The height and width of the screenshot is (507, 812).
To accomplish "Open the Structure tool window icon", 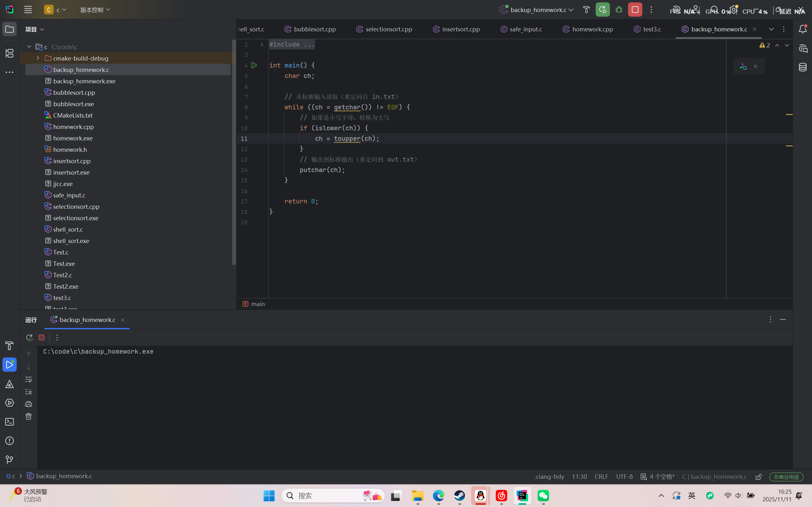I will [x=10, y=53].
